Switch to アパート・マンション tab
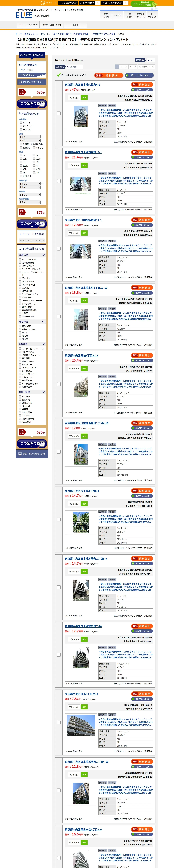Image resolution: width=174 pixels, height=868 pixels. (x=28, y=25)
